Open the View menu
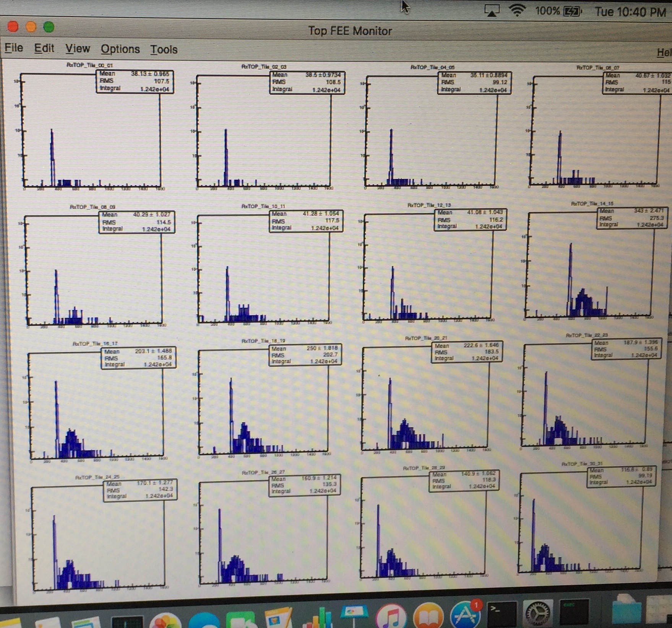 [x=78, y=49]
